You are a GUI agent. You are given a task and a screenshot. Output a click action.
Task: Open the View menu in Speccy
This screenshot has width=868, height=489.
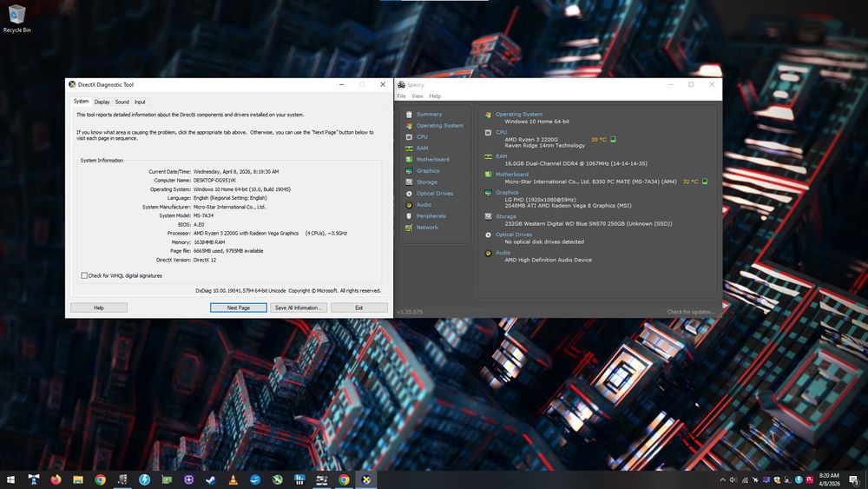coord(418,96)
